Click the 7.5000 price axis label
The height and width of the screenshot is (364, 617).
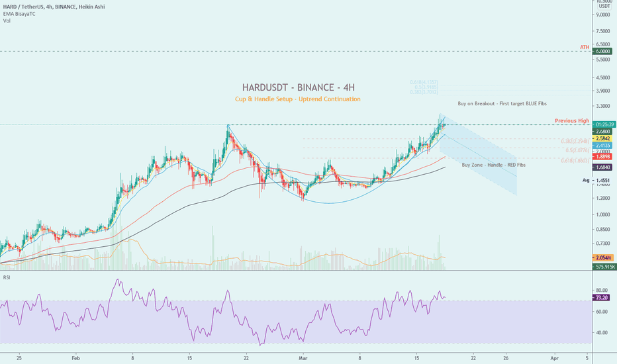[x=603, y=31]
